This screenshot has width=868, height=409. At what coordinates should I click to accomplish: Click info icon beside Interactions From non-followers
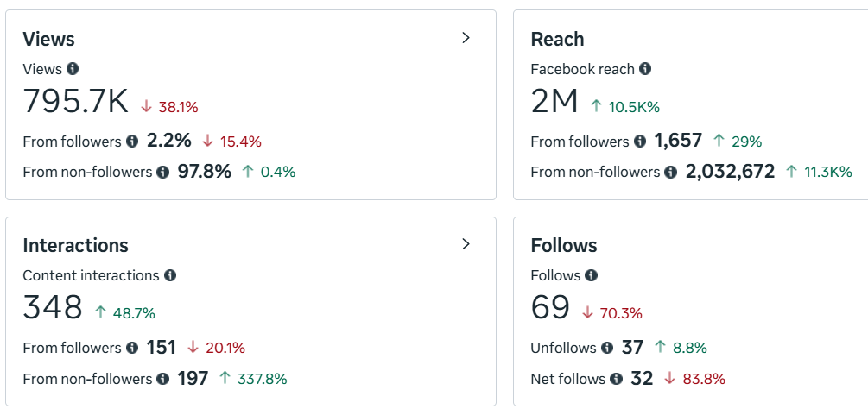(163, 378)
